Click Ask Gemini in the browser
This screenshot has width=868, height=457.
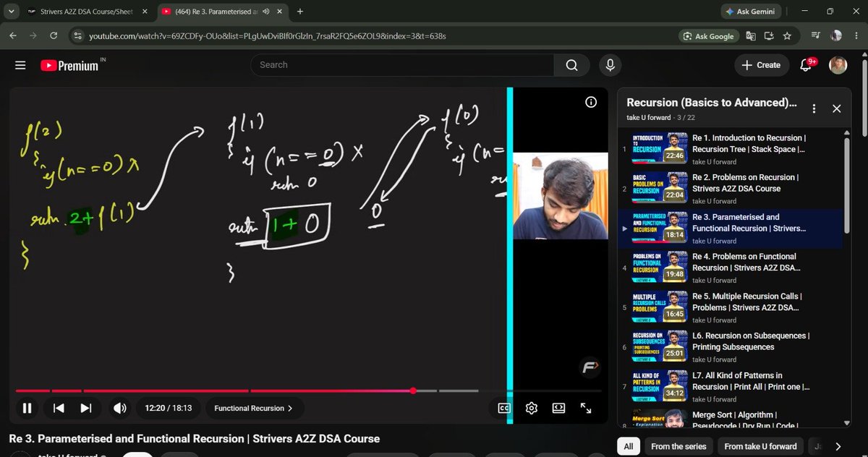[752, 12]
